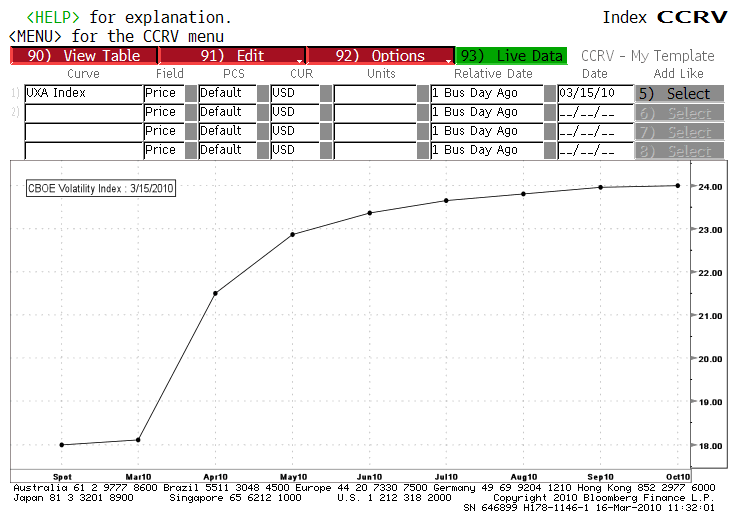Click the Price field in the UXA Index row

[164, 93]
